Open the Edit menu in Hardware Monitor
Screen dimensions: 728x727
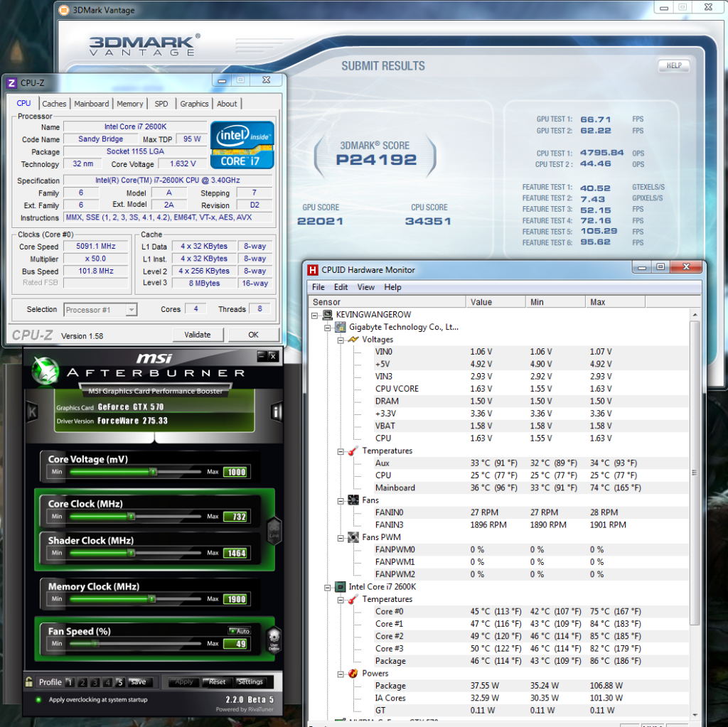(341, 287)
